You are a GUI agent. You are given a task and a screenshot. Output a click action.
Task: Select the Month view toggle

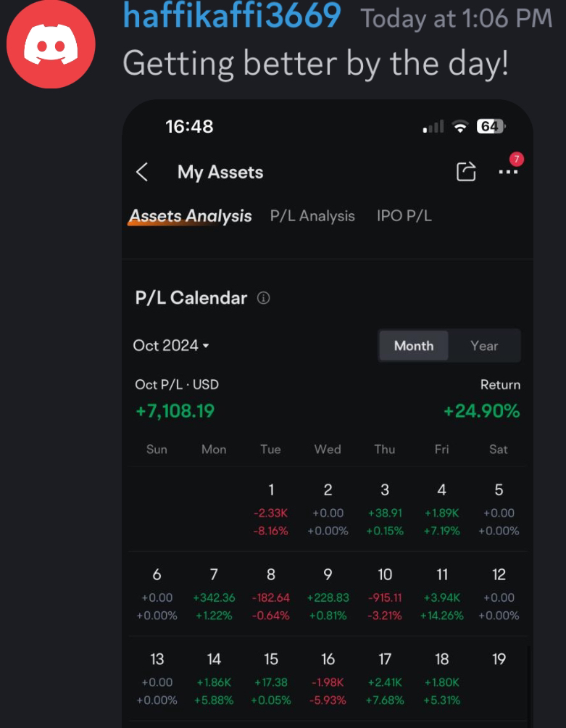[x=414, y=345]
